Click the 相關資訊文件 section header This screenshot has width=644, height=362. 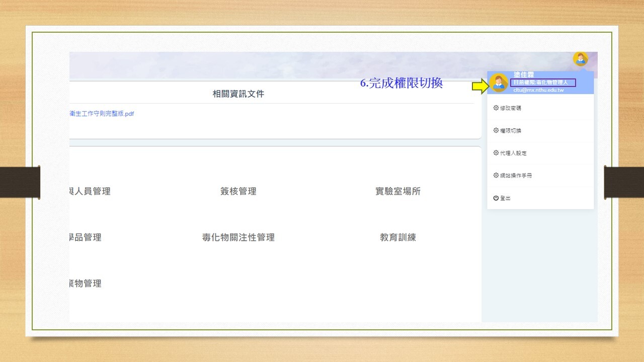click(238, 94)
